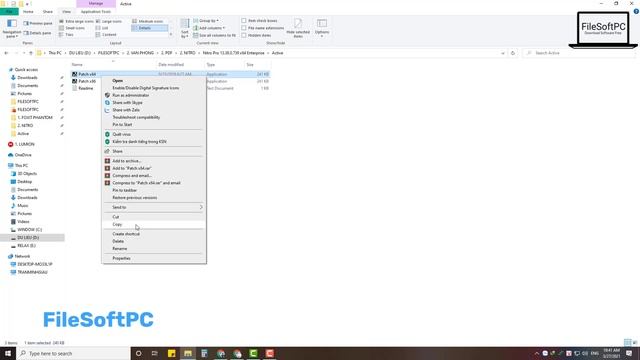Screen dimensions: 640x360
Task: Click 2. NITRO in address breadcrumb
Action: click(x=187, y=53)
